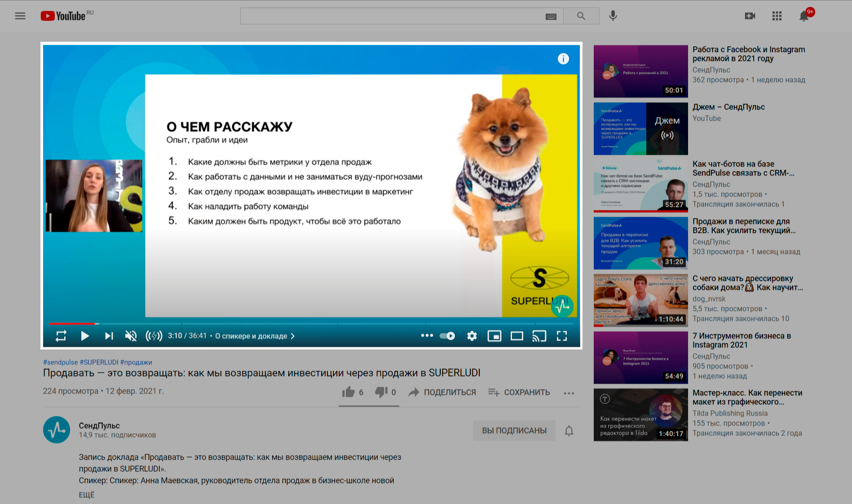This screenshot has width=852, height=504.
Task: Open thumbnail 'Работа с Facebook и Instagram'
Action: [x=641, y=71]
